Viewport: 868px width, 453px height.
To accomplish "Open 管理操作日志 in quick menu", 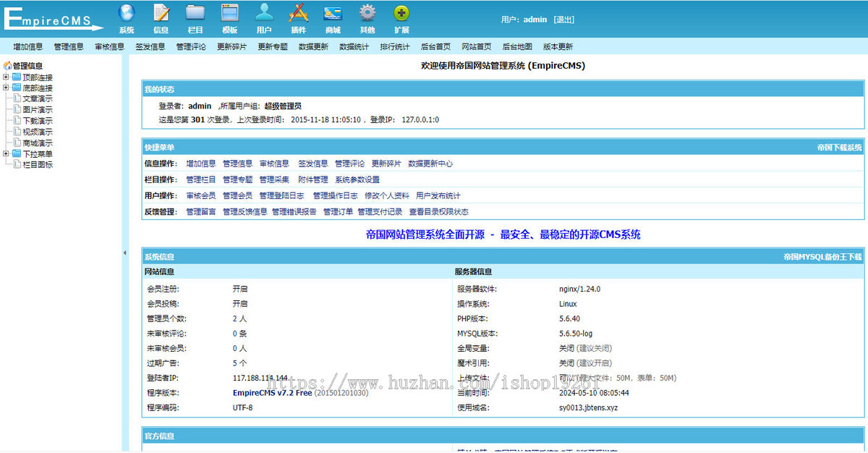I will pos(336,195).
